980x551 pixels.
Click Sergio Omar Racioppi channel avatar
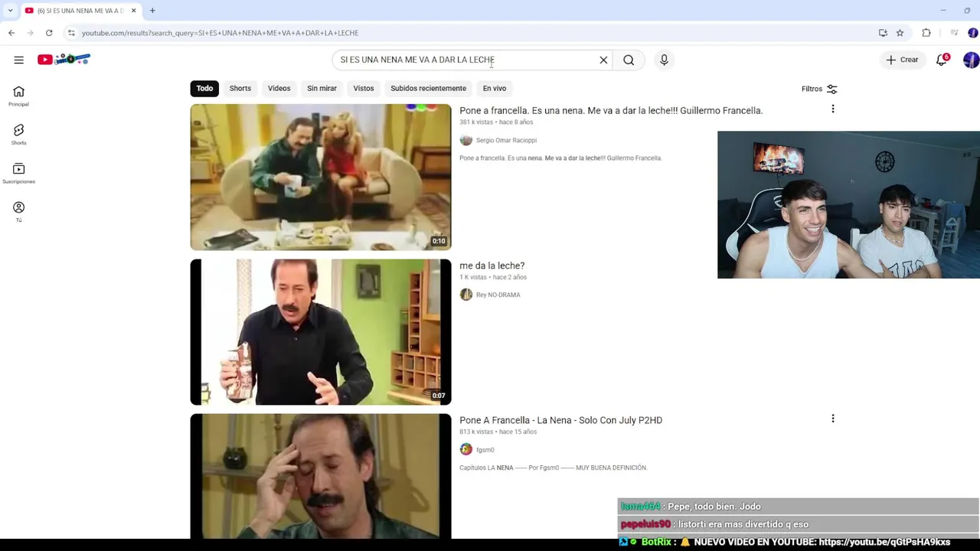coord(465,140)
